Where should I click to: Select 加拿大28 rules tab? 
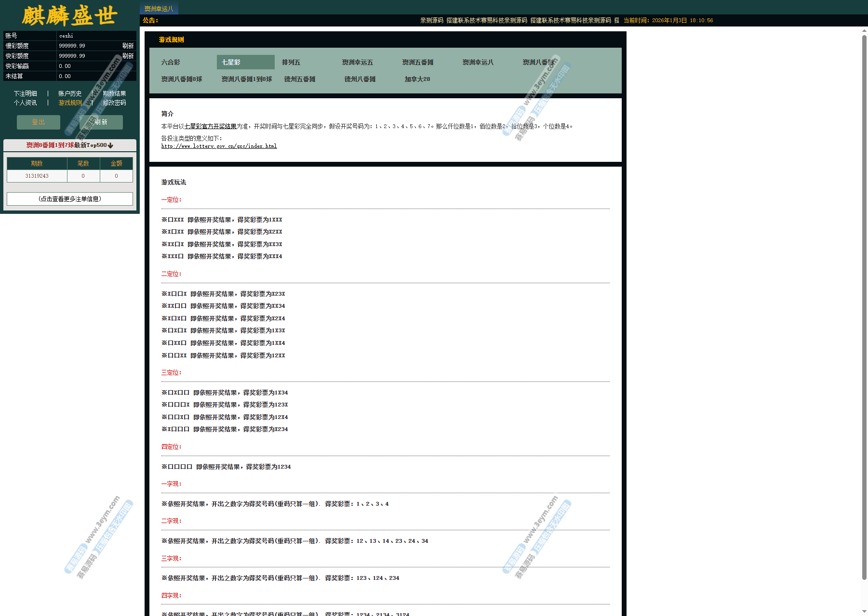pyautogui.click(x=417, y=79)
